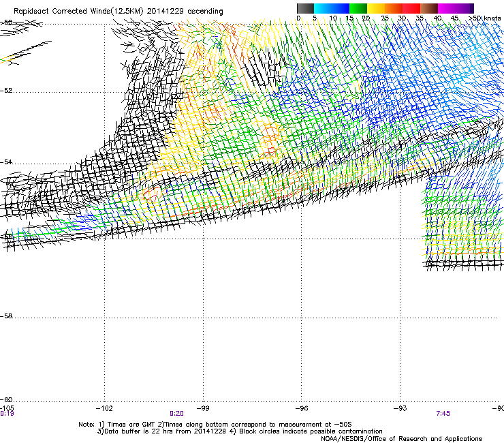Viewport: 504px width, 443px height.
Task: Click the Rapidscat Corrected Winds title text
Action: click(119, 12)
